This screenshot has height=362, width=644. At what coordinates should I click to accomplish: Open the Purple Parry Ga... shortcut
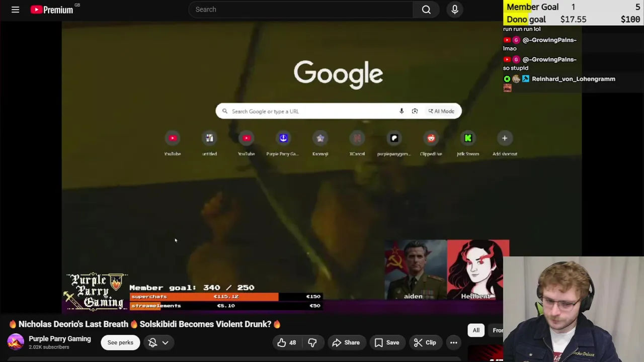tap(283, 143)
